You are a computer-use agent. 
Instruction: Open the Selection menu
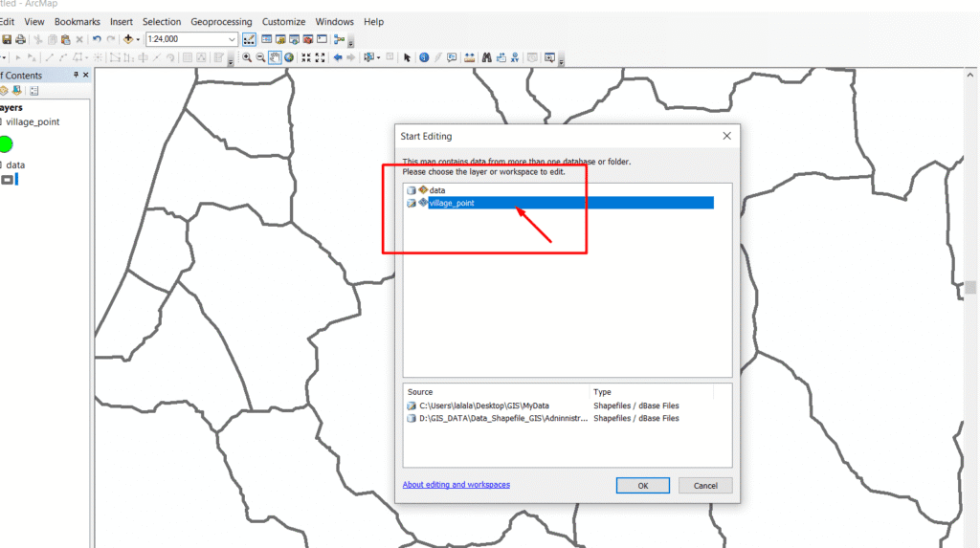coord(161,21)
